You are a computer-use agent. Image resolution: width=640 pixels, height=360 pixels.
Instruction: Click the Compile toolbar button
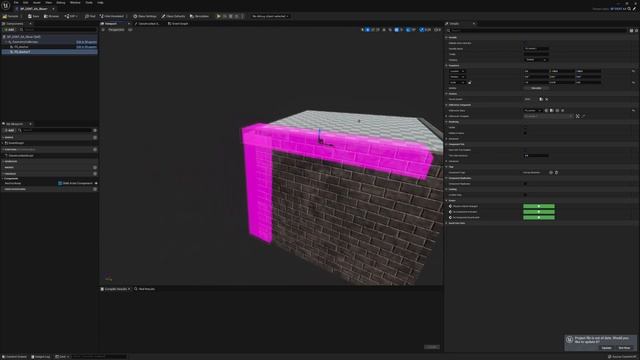(x=10, y=16)
